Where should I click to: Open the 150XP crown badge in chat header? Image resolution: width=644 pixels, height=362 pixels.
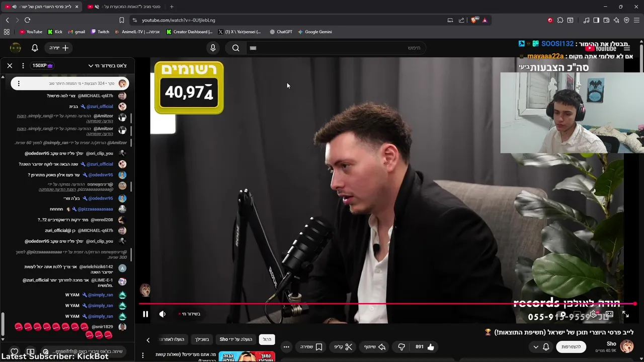point(42,65)
